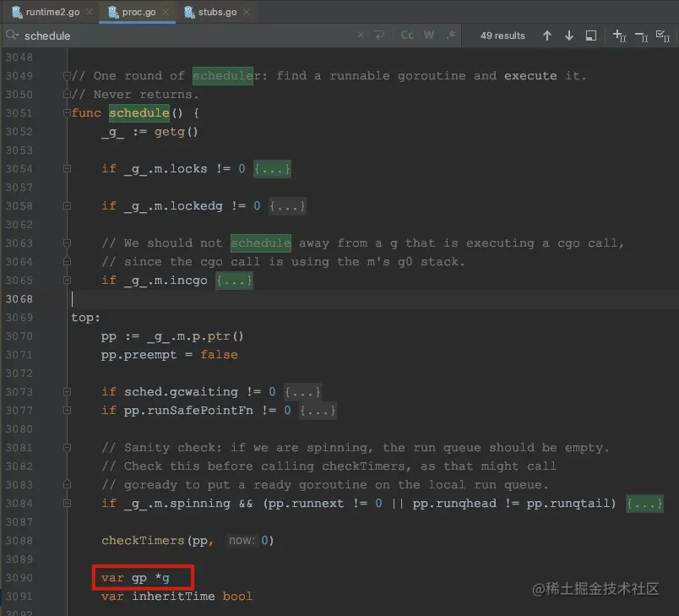
Task: Click the search magnifier history icon
Action: (12, 35)
